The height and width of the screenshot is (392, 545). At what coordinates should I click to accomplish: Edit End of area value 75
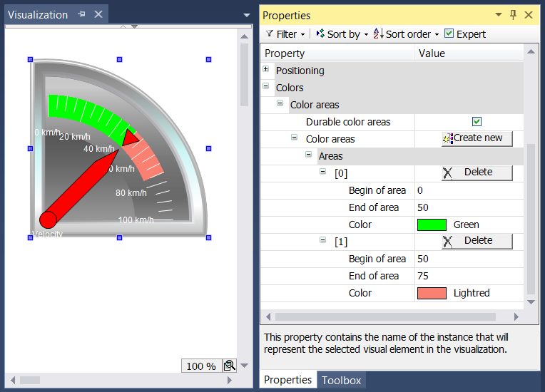pos(469,276)
